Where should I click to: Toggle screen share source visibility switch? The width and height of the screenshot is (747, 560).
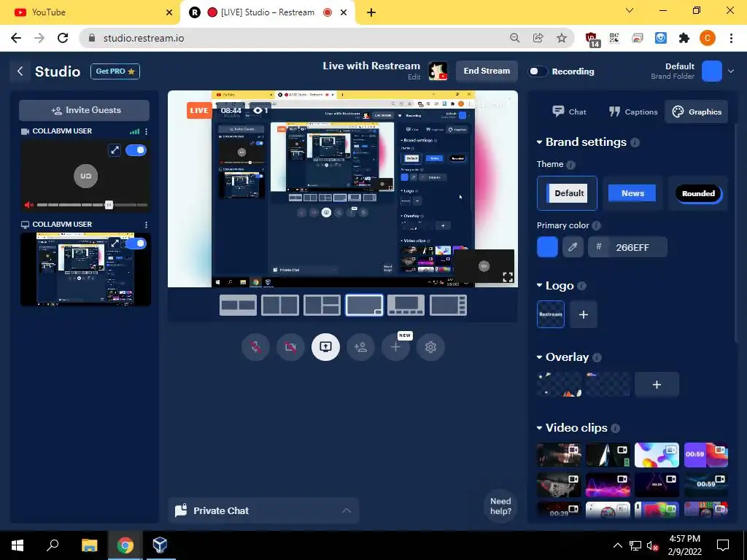pyautogui.click(x=136, y=244)
